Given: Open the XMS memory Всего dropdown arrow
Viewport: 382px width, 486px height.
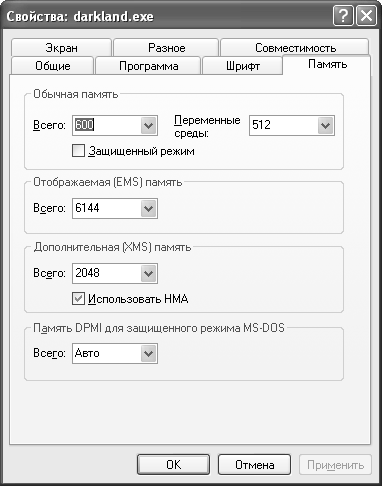Looking at the screenshot, I should point(148,273).
